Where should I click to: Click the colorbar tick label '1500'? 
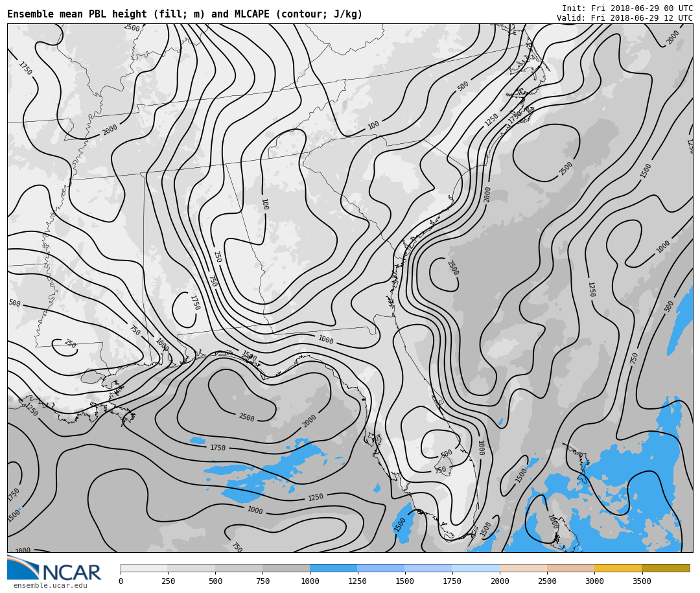[405, 581]
